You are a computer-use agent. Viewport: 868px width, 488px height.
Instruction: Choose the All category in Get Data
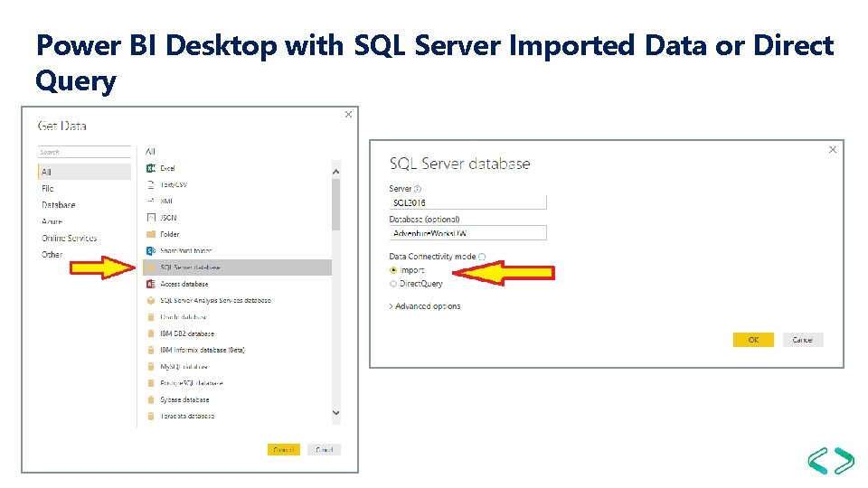coord(85,172)
